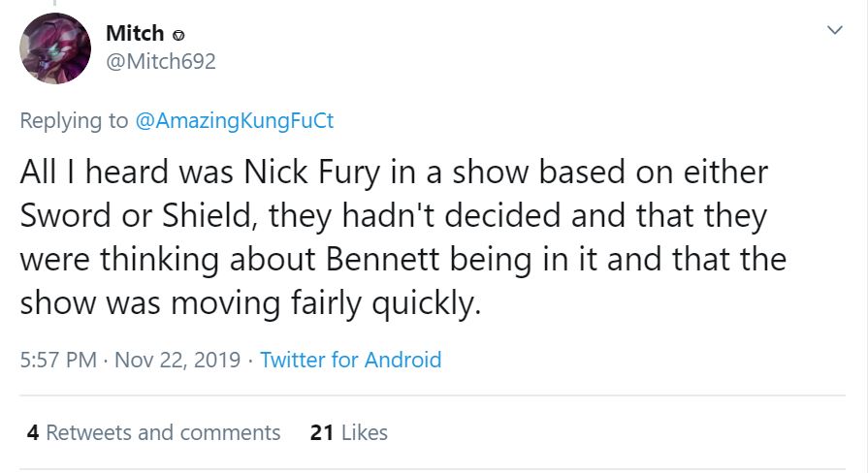Click the "Replying to" label

(74, 120)
